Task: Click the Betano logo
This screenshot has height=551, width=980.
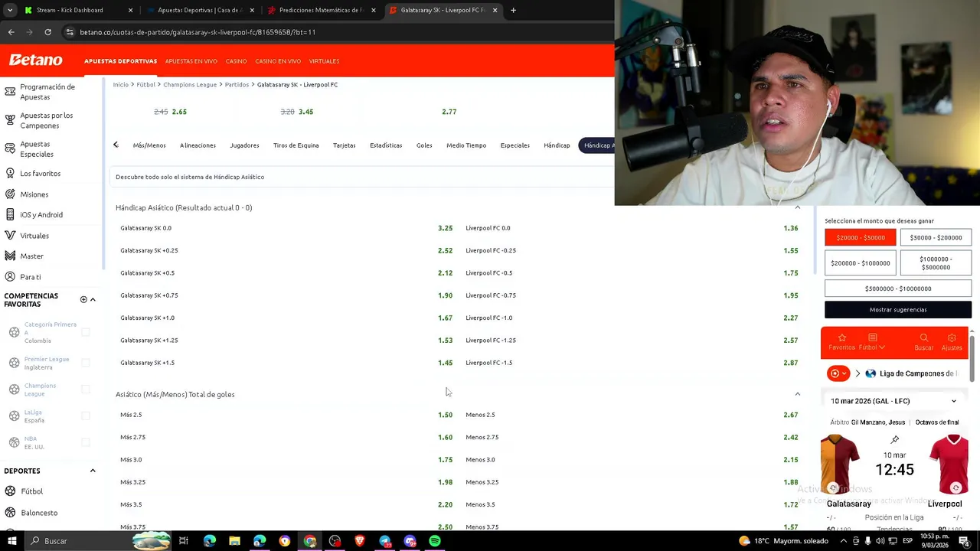Action: (x=35, y=60)
